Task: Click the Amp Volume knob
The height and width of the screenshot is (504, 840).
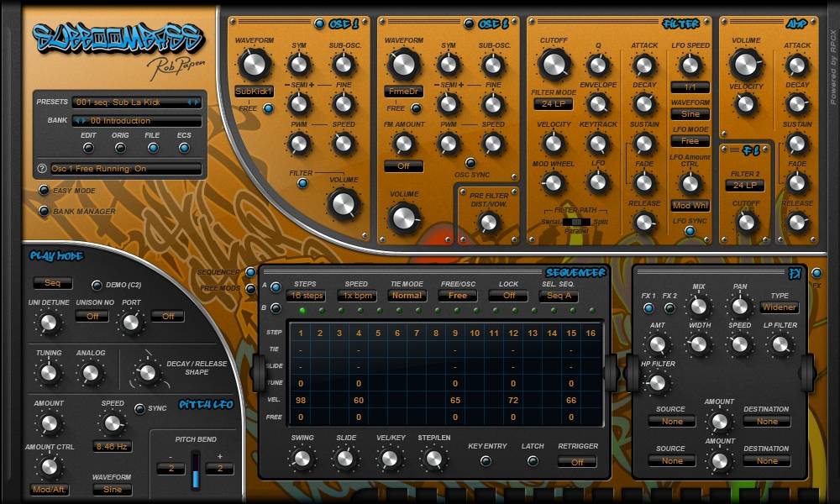Action: pyautogui.click(x=746, y=64)
